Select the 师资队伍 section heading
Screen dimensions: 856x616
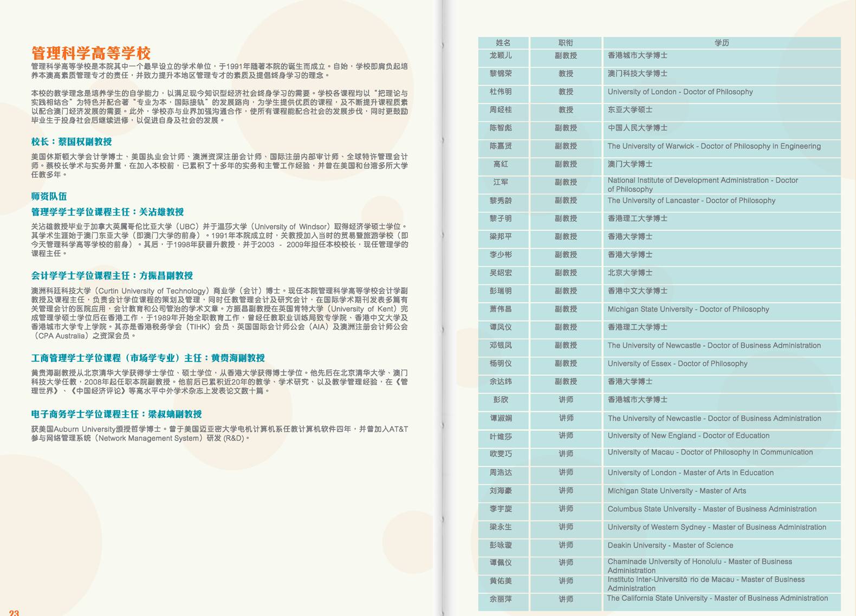point(49,196)
